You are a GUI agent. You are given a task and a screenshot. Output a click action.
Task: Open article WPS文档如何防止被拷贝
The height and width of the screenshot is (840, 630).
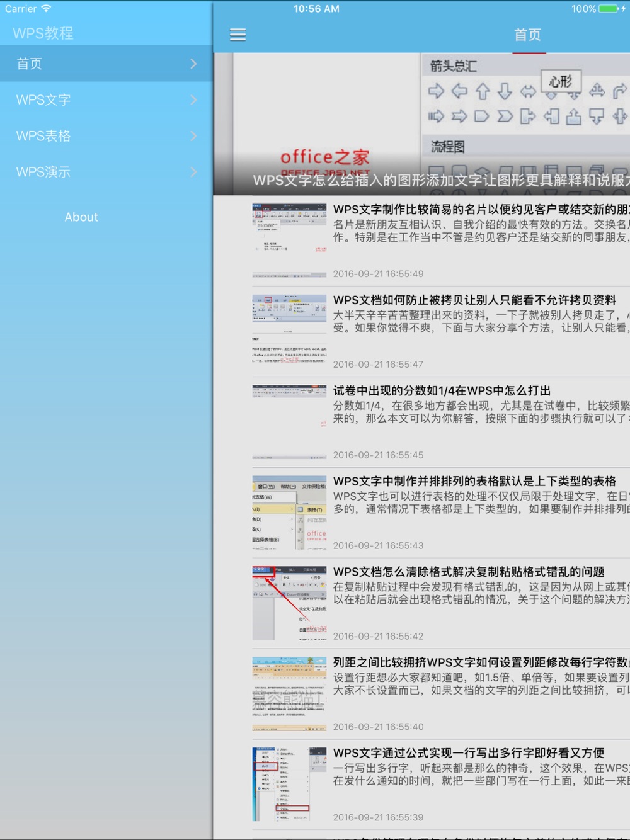pos(475,300)
